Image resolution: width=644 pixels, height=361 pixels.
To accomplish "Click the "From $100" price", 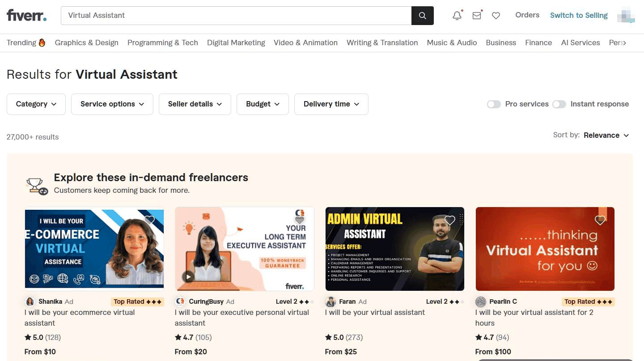I will click(x=493, y=352).
